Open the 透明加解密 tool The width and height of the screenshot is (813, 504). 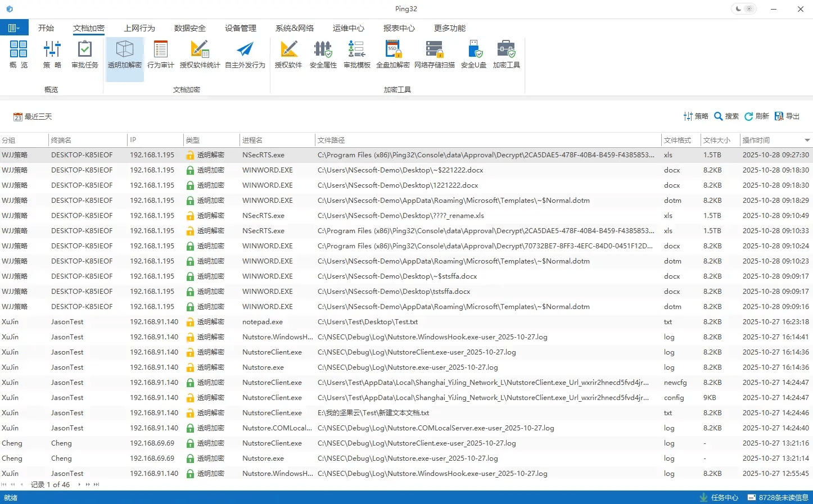pyautogui.click(x=124, y=55)
